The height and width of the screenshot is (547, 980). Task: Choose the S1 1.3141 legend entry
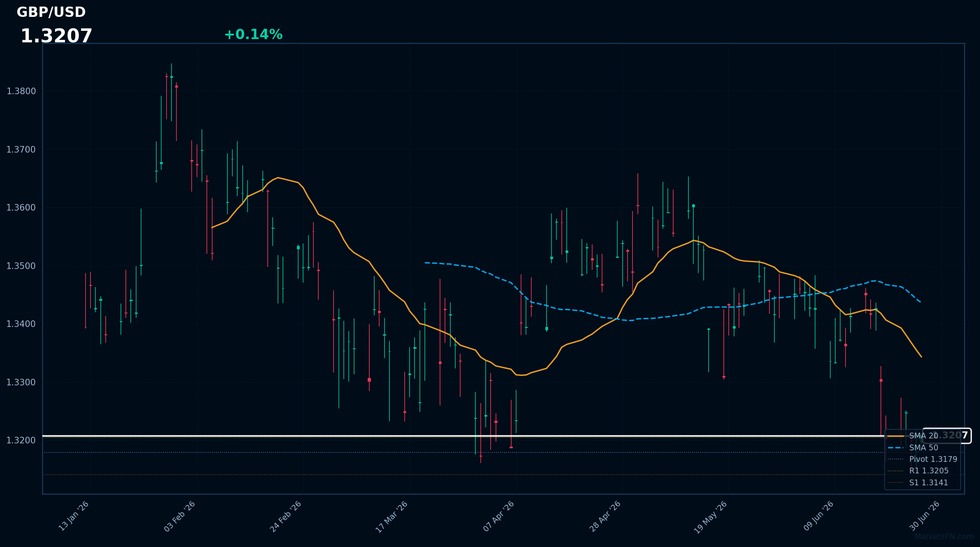coord(918,483)
